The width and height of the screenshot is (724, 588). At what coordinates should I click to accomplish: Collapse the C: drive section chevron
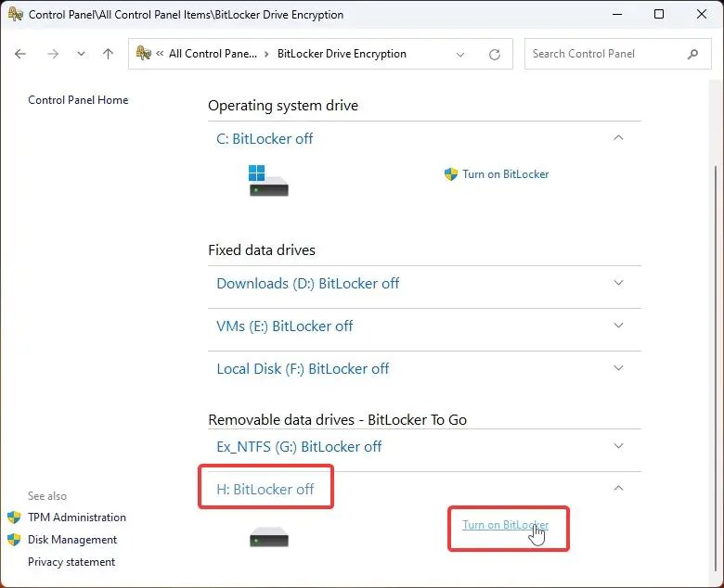pyautogui.click(x=618, y=138)
